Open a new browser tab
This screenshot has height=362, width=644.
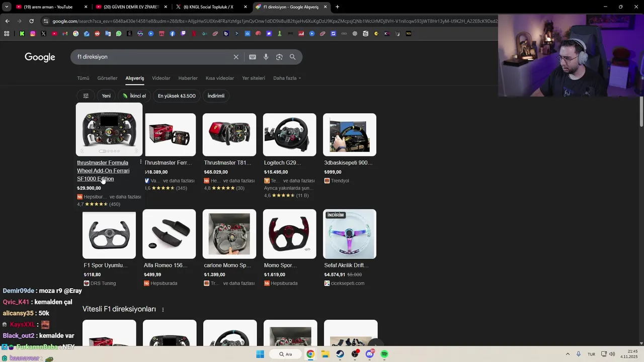pos(337,7)
